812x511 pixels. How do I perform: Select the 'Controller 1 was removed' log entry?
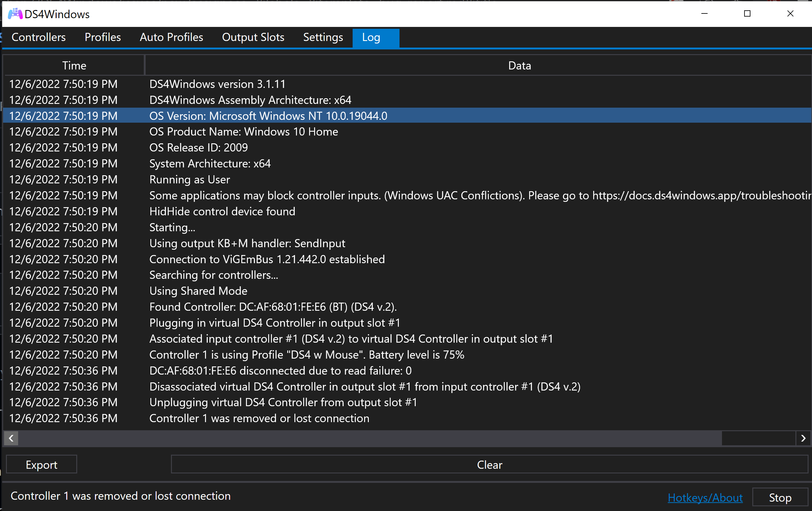pyautogui.click(x=259, y=418)
